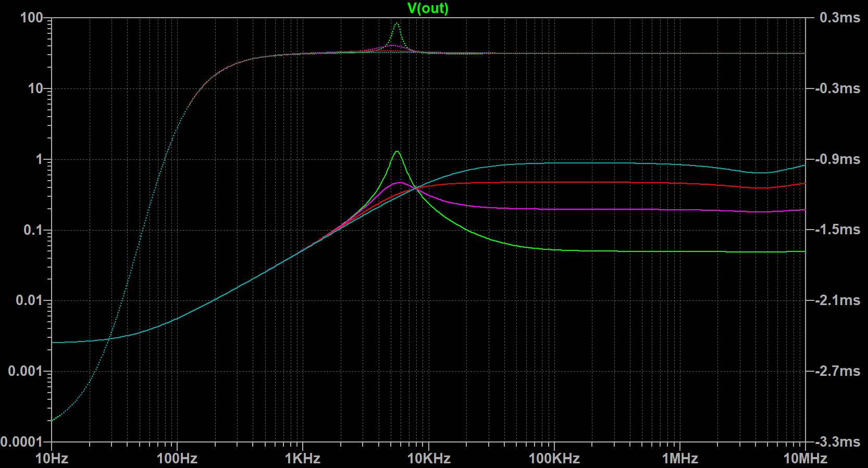Screen dimensions: 868x468
Task: Click the 10MHz frequency axis label
Action: pos(805,459)
